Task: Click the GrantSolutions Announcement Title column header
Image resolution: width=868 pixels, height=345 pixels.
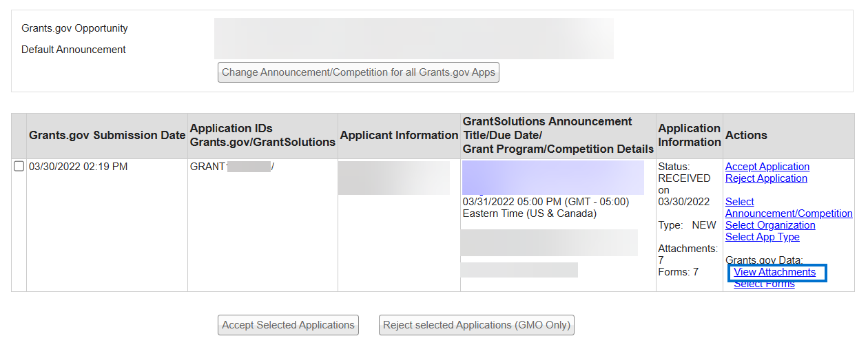Action: (558, 136)
